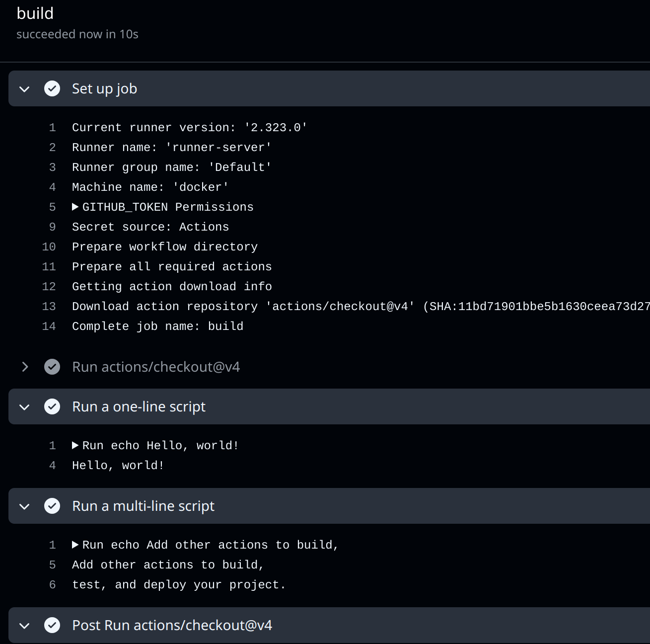The width and height of the screenshot is (650, 644).
Task: Collapse the Set up job step chevron
Action: pyautogui.click(x=24, y=89)
